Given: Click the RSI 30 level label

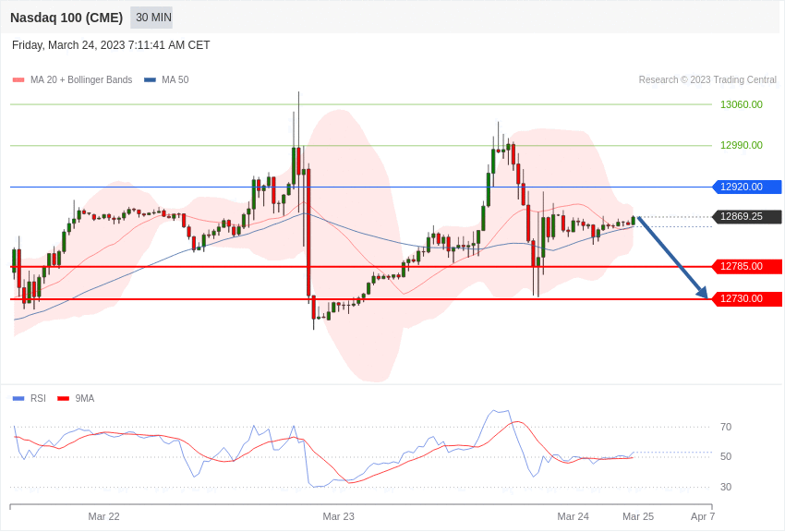Looking at the screenshot, I should 726,487.
